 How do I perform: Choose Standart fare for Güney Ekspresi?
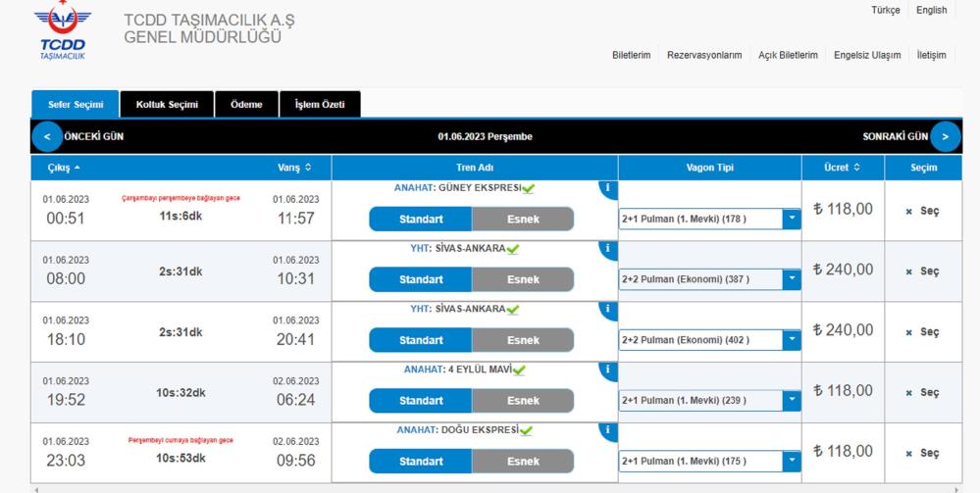coord(421,220)
